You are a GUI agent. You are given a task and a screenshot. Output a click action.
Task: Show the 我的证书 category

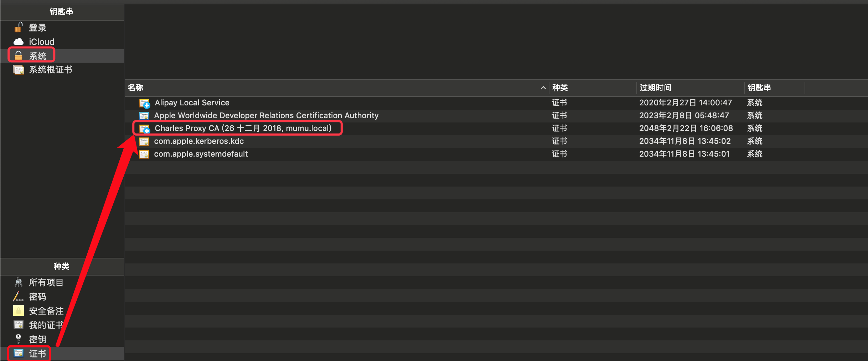[x=62, y=325]
